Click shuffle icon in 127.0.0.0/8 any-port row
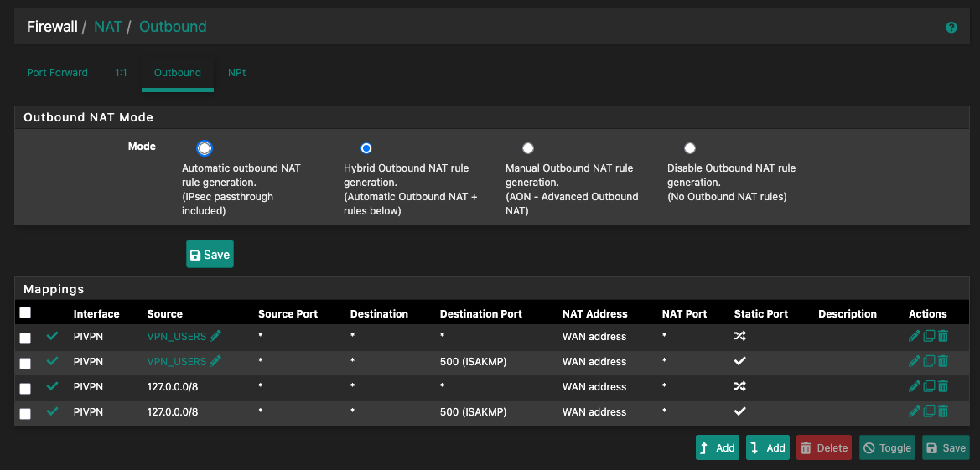The width and height of the screenshot is (980, 470). click(x=740, y=386)
